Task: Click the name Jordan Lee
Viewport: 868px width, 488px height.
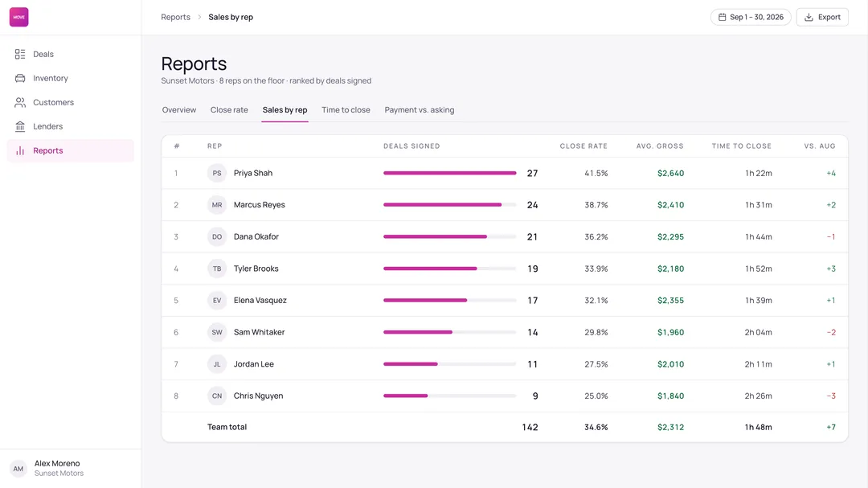Action: (253, 364)
